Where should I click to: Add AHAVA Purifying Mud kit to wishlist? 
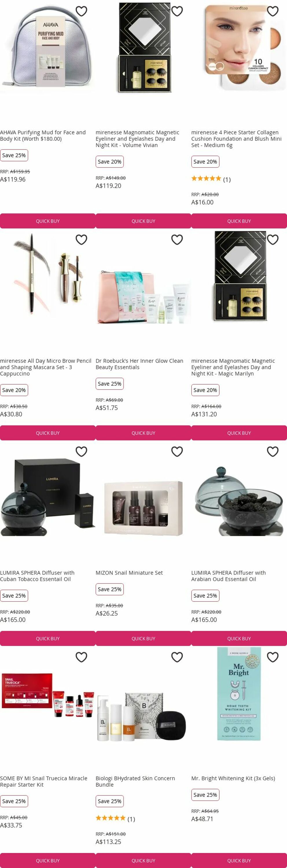point(82,11)
